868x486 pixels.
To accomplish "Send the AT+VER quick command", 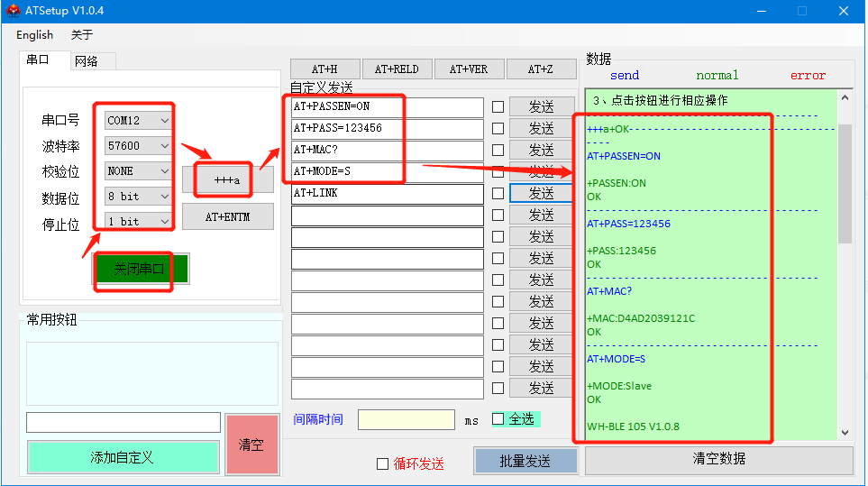I will click(x=468, y=69).
